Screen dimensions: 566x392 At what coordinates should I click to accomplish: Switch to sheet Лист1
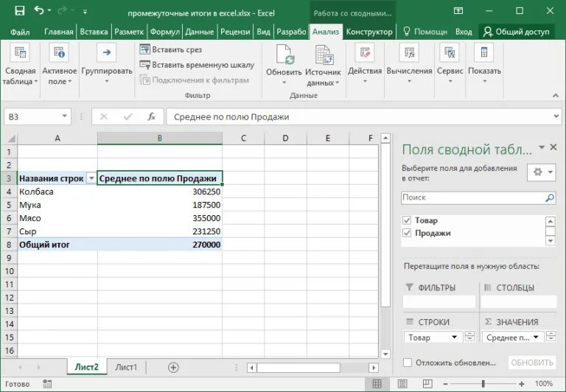click(x=126, y=367)
